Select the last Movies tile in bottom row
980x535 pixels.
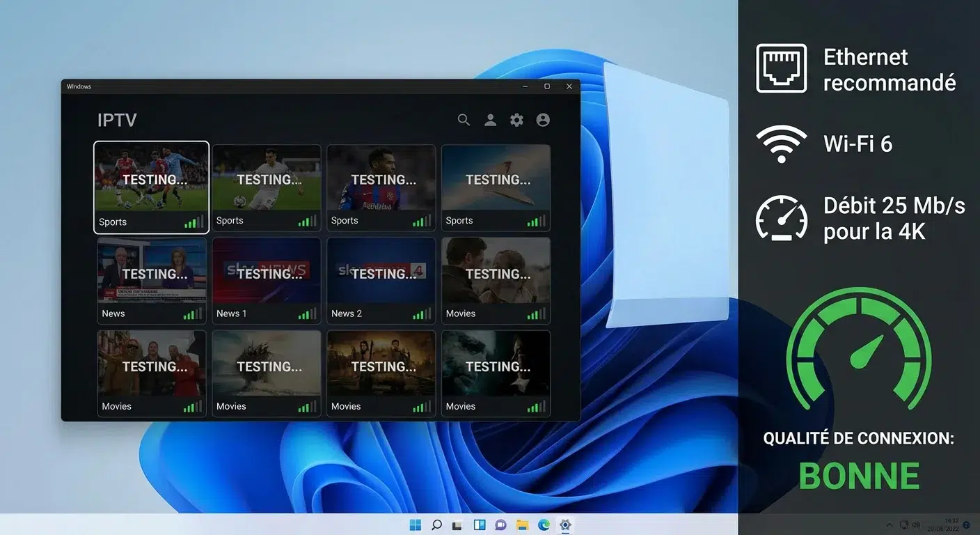(496, 373)
